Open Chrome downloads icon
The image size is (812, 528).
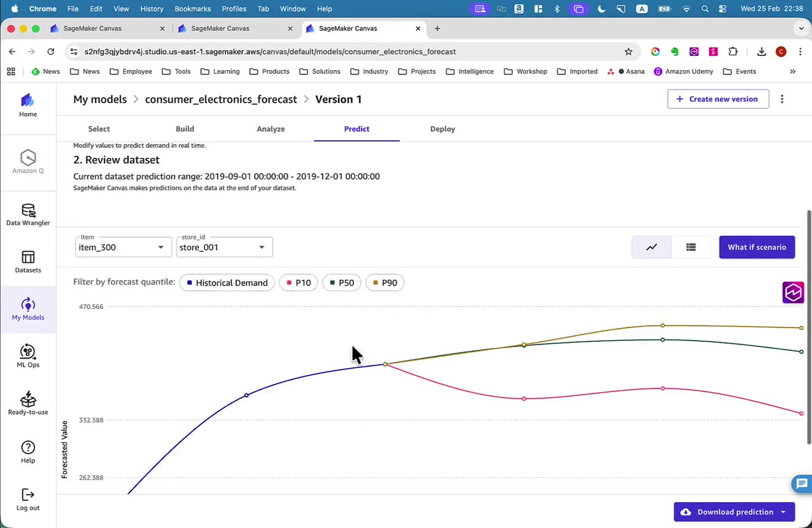(x=762, y=51)
